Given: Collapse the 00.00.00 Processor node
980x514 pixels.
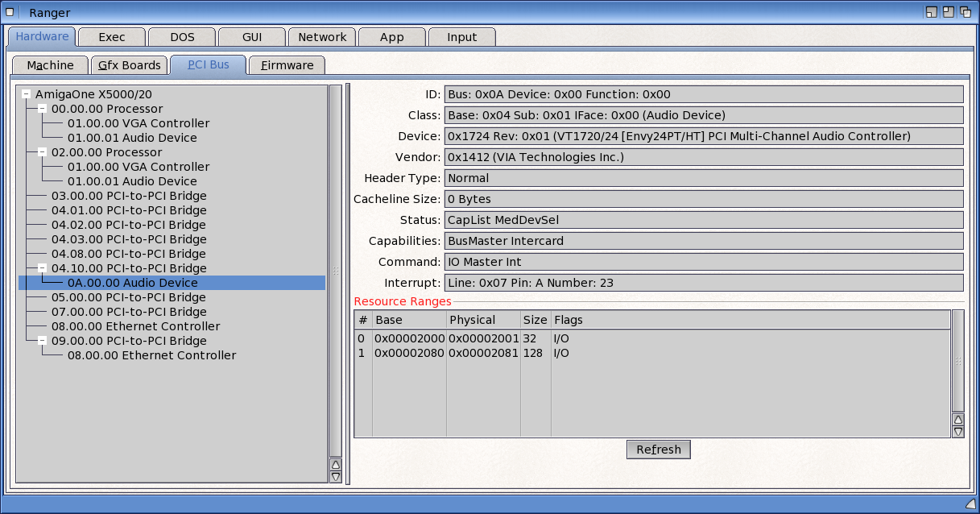Looking at the screenshot, I should point(42,109).
